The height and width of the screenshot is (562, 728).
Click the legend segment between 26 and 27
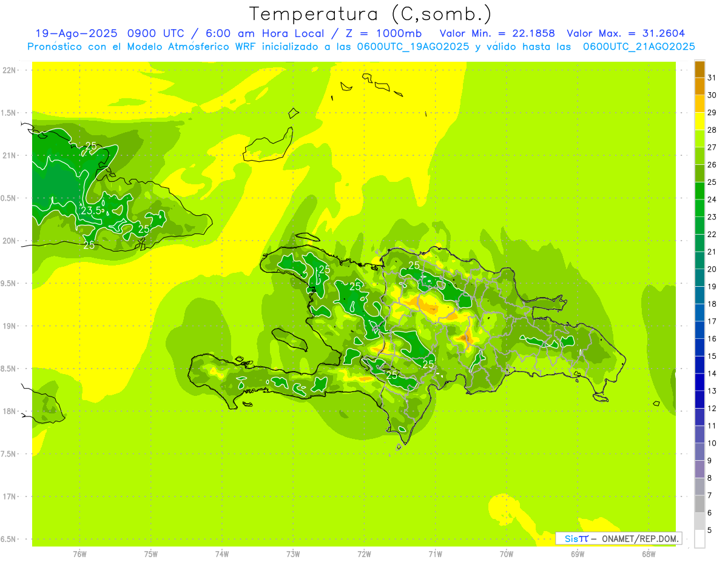[x=699, y=156]
